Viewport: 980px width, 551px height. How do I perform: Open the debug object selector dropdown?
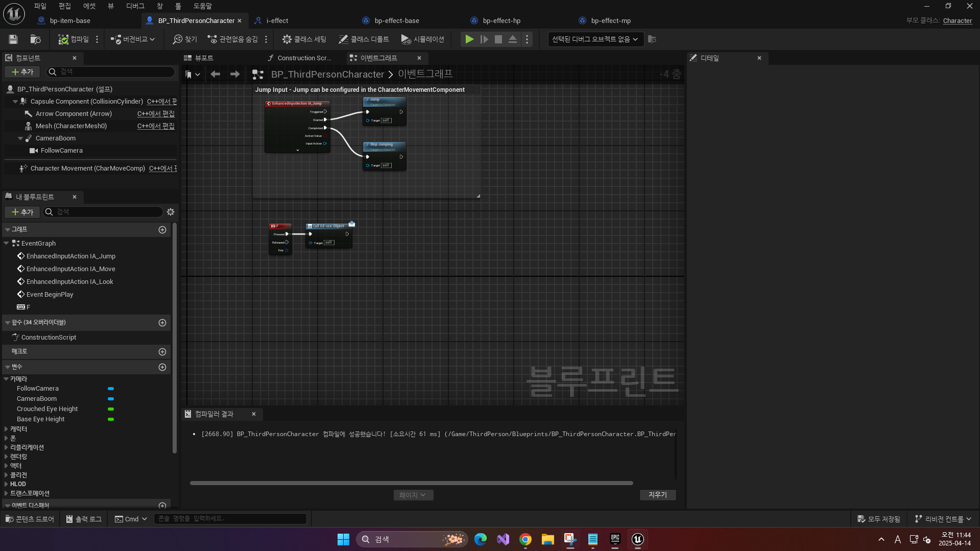point(595,39)
